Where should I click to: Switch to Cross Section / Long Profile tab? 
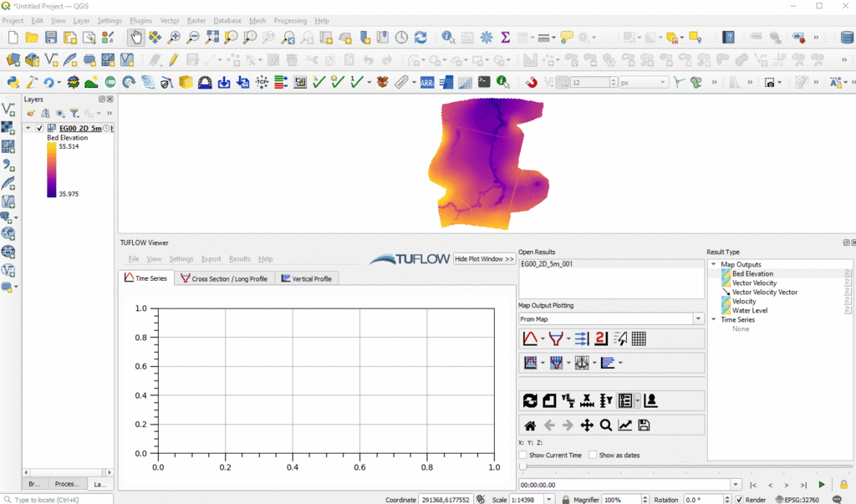(223, 278)
